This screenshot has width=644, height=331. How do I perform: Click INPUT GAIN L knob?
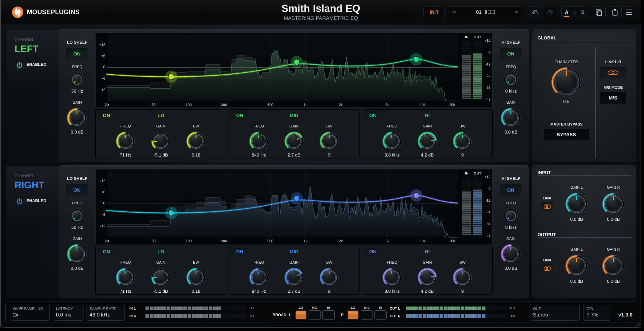[577, 204]
